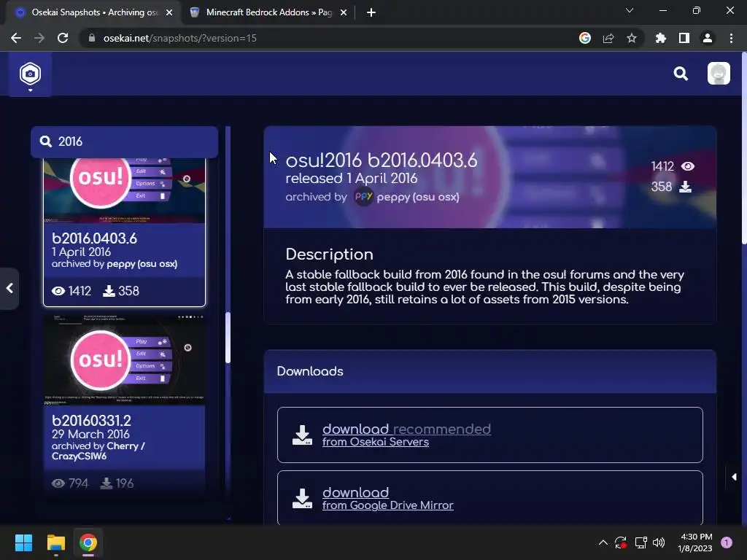Select the b20160331.2 snapshot thumbnail
The height and width of the screenshot is (560, 747).
(x=124, y=359)
